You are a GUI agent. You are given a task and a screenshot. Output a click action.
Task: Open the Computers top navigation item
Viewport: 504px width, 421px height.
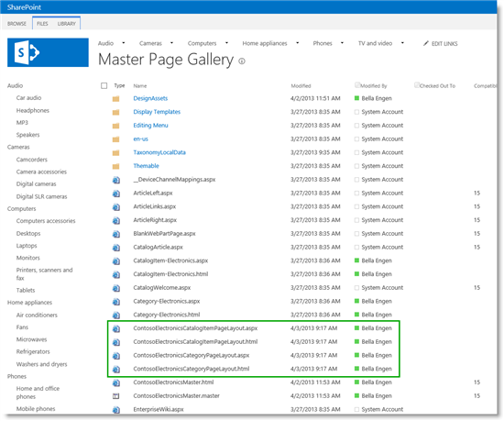[x=202, y=43]
